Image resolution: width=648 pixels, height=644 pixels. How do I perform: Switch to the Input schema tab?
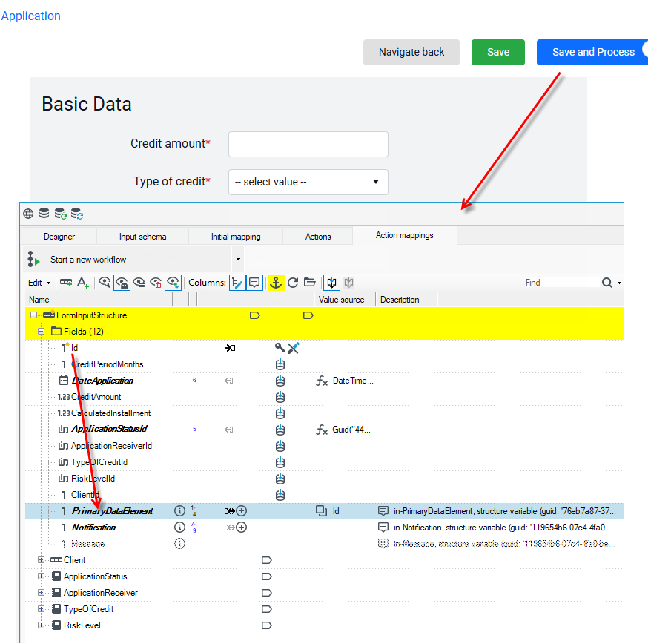142,237
